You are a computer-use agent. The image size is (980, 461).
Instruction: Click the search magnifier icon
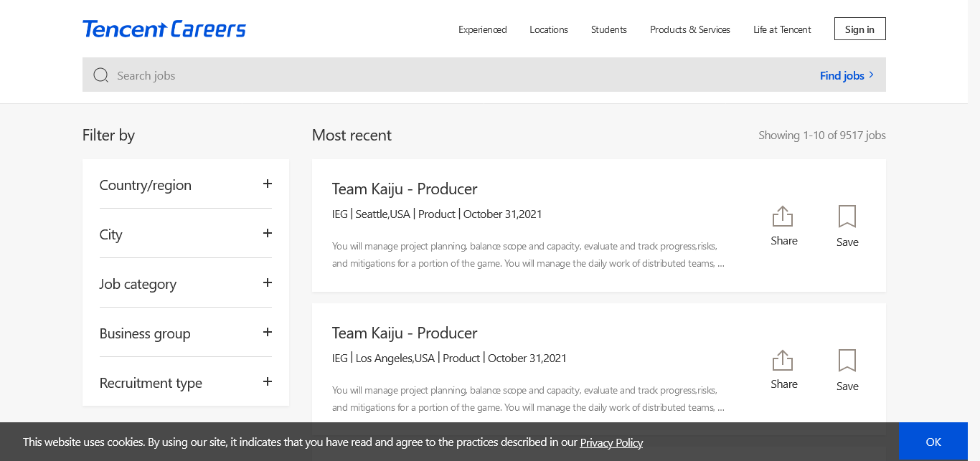pyautogui.click(x=100, y=75)
